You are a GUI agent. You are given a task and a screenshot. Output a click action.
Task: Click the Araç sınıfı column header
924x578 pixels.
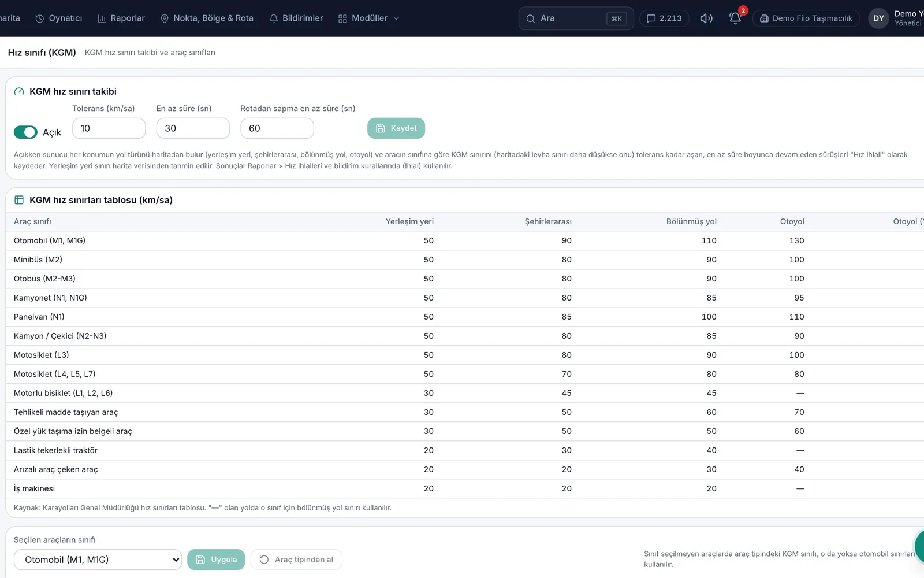[32, 221]
